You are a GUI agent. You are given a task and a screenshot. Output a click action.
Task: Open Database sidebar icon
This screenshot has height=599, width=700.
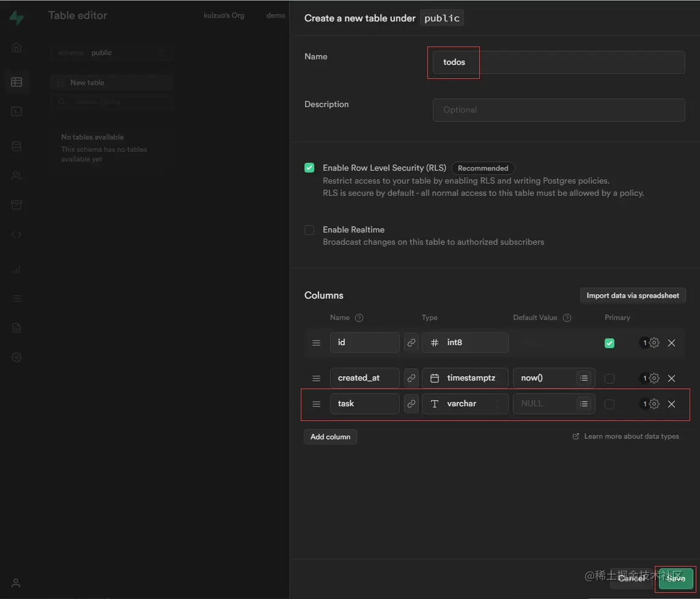[17, 146]
